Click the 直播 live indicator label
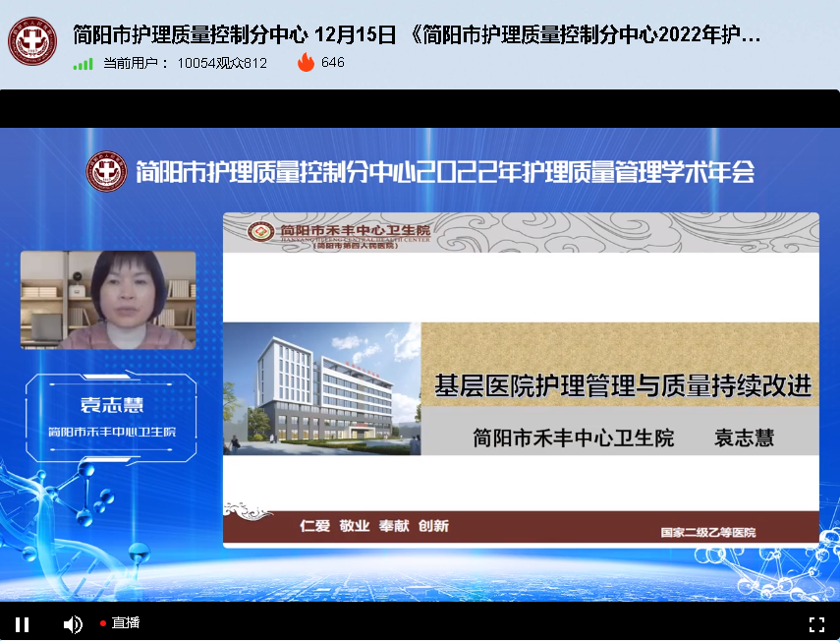The image size is (840, 643). click(x=126, y=622)
